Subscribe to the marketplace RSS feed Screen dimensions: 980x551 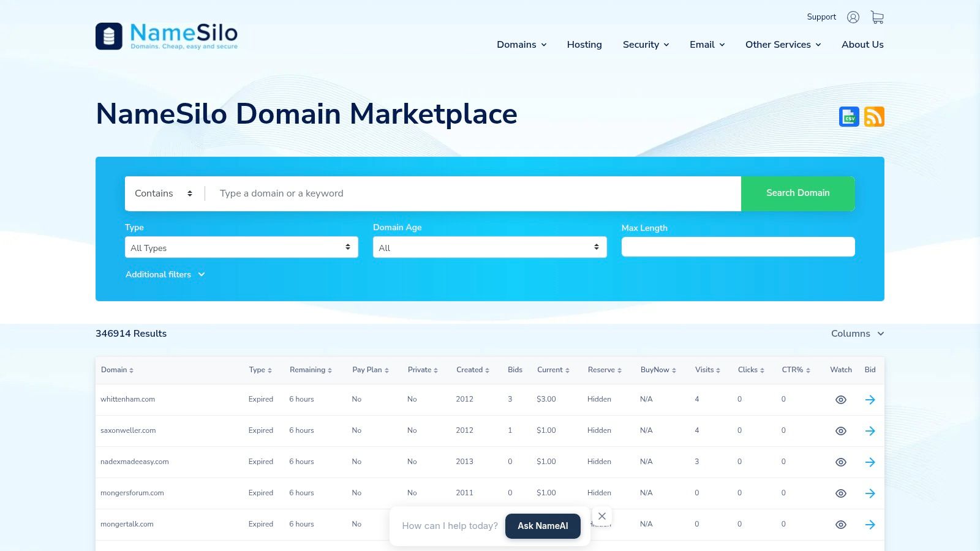click(874, 116)
